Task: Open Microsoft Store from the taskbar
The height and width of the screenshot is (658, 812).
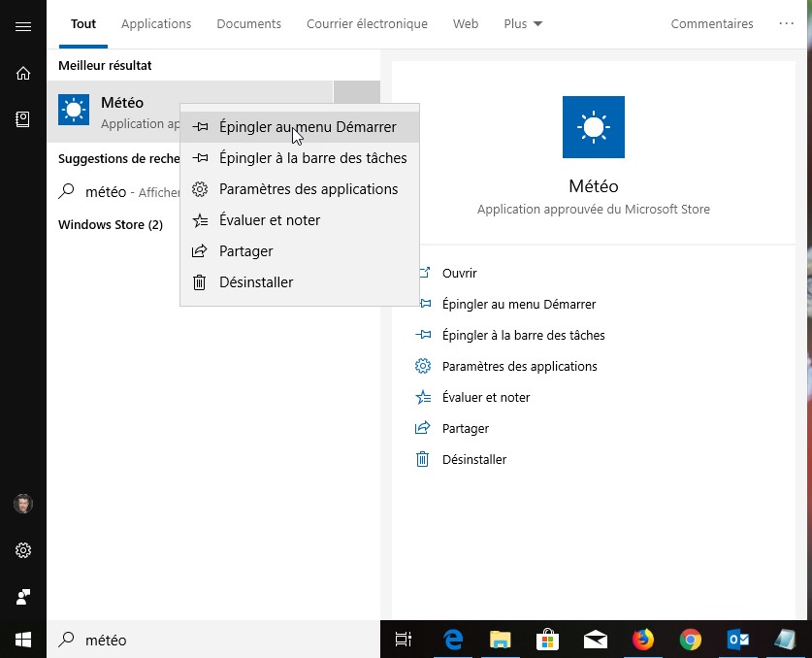Action: [x=548, y=640]
